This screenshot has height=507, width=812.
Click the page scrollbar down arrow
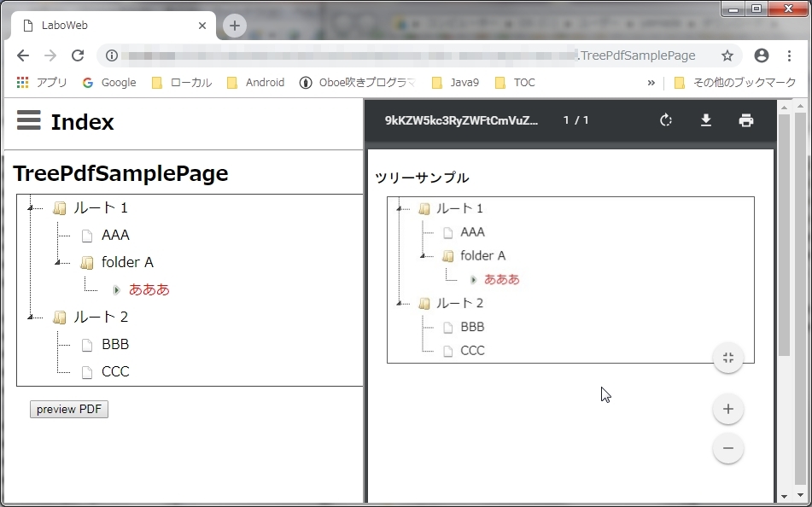click(x=801, y=496)
